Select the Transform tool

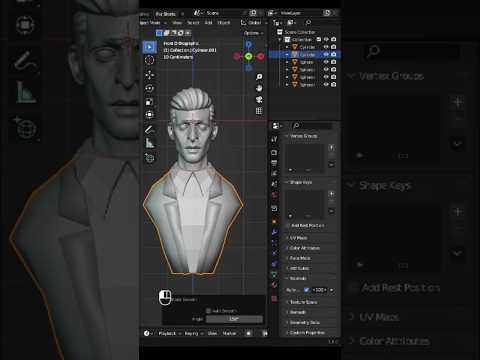coord(150,115)
